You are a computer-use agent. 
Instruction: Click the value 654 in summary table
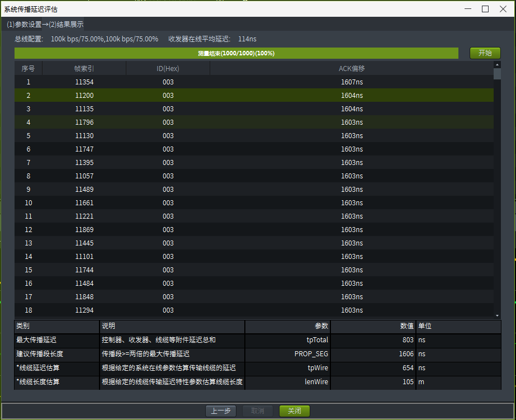point(373,368)
